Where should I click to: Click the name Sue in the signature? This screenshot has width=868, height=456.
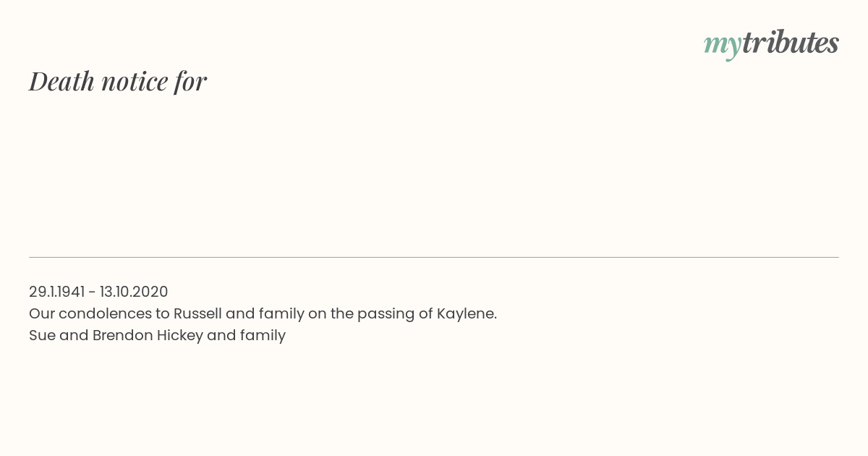tap(41, 335)
